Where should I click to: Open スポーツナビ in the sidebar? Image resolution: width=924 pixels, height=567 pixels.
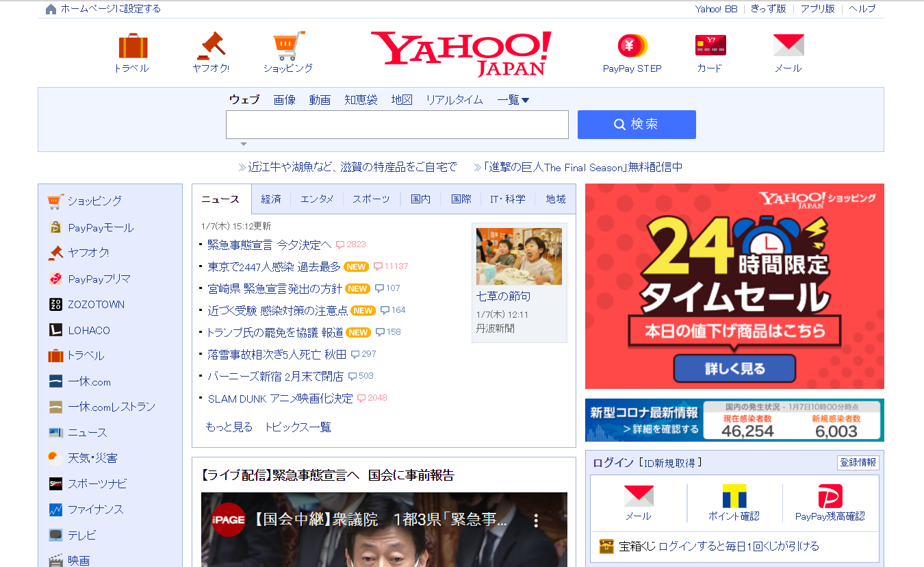point(97,483)
